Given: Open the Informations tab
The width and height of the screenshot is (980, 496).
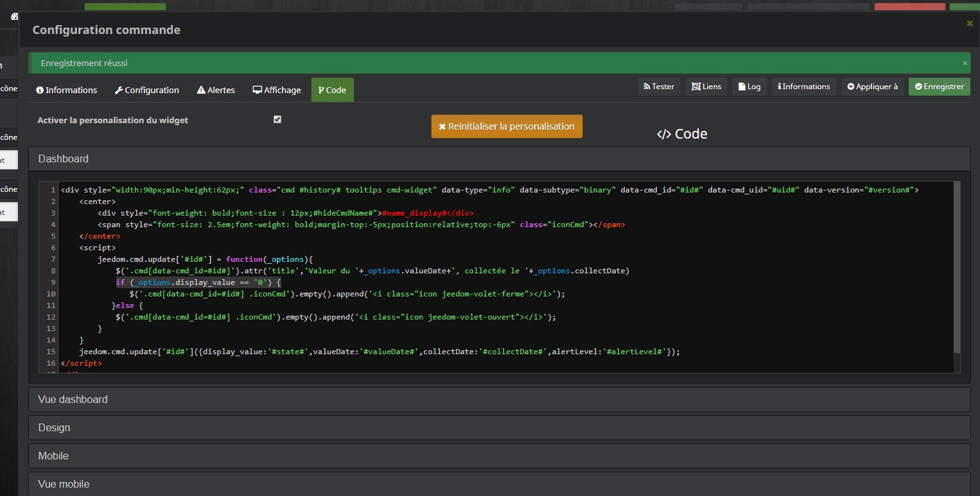Looking at the screenshot, I should [67, 90].
